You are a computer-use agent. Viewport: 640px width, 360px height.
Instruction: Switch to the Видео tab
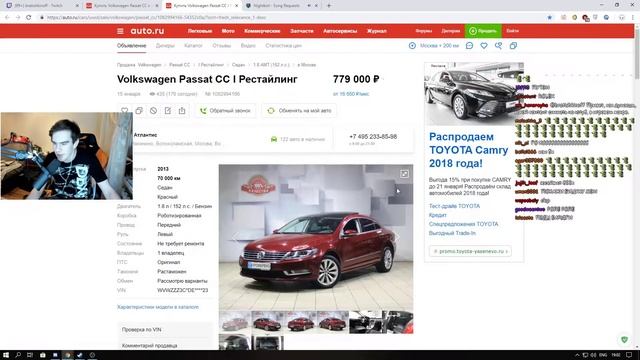(x=248, y=46)
